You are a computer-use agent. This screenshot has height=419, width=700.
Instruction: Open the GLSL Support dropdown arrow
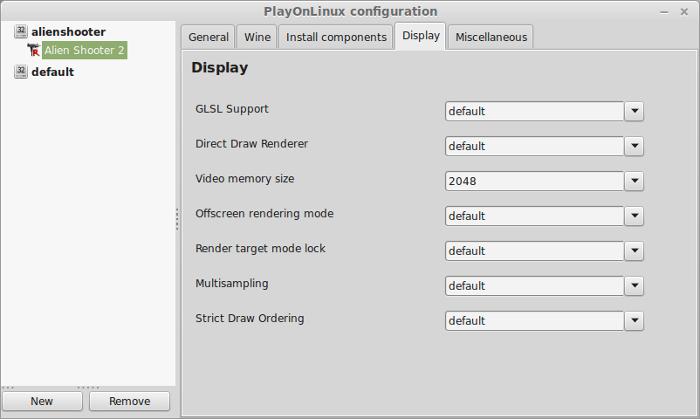click(x=634, y=111)
